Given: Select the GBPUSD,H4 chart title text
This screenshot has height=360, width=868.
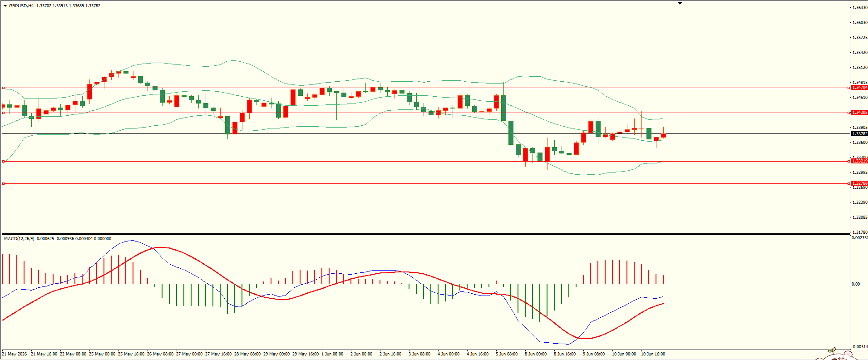Looking at the screenshot, I should point(21,6).
